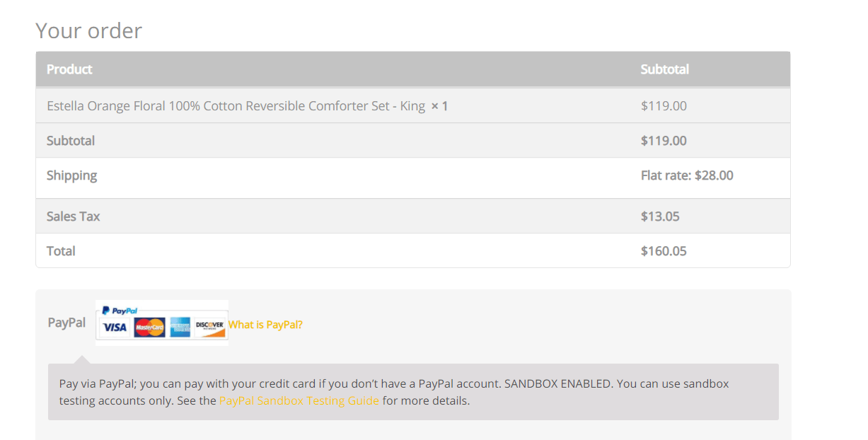Click the Estella Orange Floral Comforter product name
The height and width of the screenshot is (440, 868).
236,105
